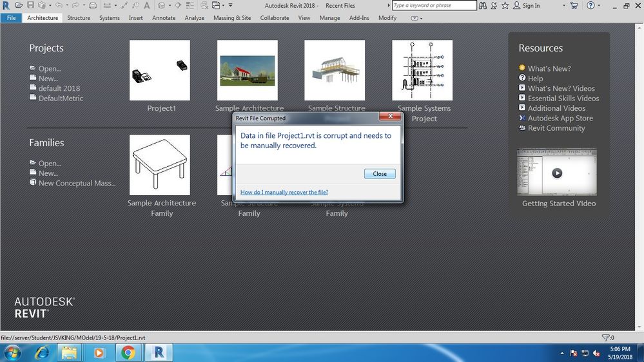Expand the 3D View dropdown arrow
Viewport: 644px width, 362px height.
(x=170, y=6)
